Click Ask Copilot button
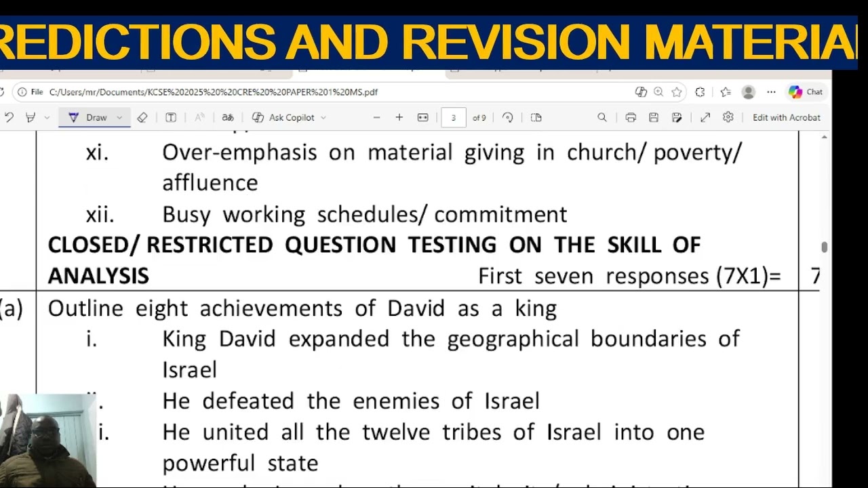868x488 pixels. 283,117
